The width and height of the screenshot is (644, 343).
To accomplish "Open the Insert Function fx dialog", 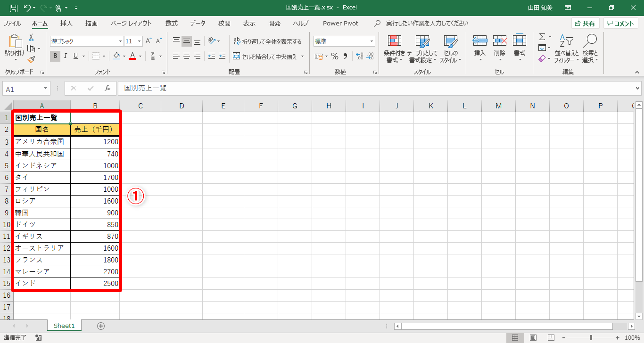I will click(x=107, y=88).
